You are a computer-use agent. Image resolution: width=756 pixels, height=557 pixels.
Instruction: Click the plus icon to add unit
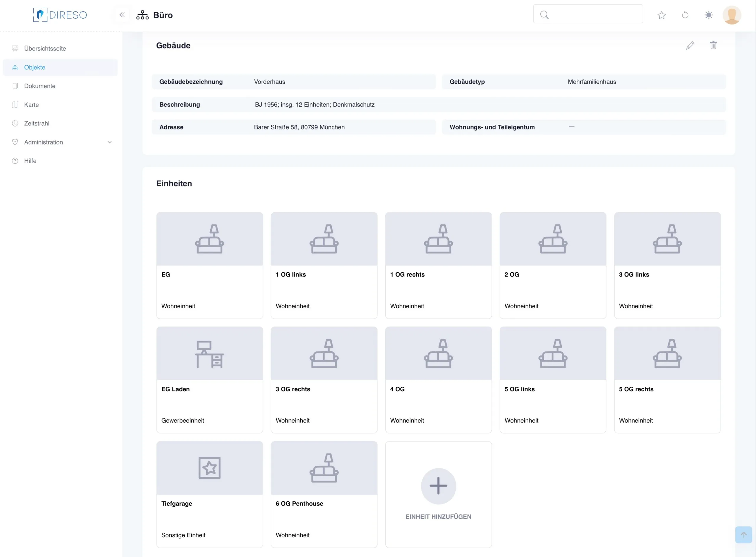click(438, 486)
